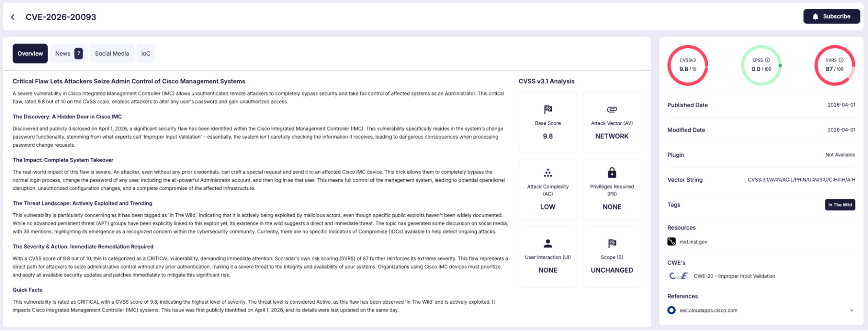Click the User Interaction NONE value
The image size is (868, 331).
pos(548,270)
